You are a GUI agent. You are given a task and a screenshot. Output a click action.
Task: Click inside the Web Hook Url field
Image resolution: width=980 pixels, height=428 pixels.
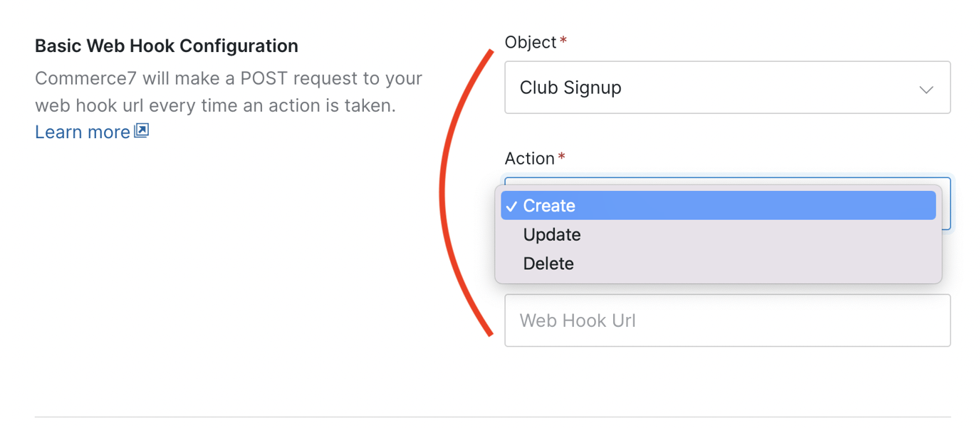[x=726, y=320]
